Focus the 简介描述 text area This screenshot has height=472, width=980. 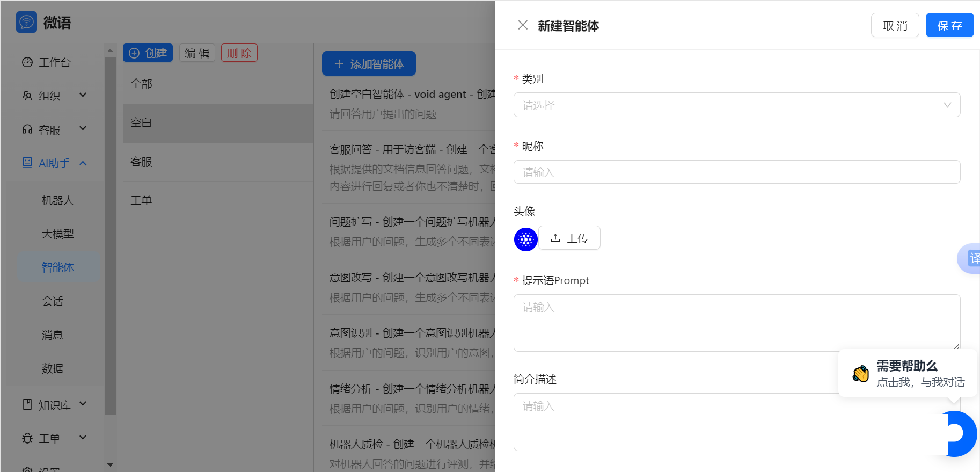point(737,422)
